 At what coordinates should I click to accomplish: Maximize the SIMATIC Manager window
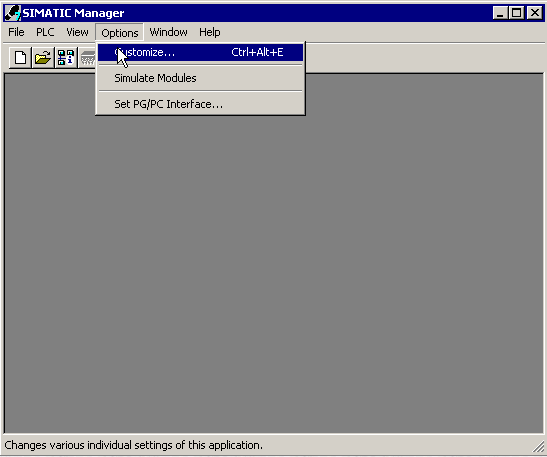click(517, 13)
